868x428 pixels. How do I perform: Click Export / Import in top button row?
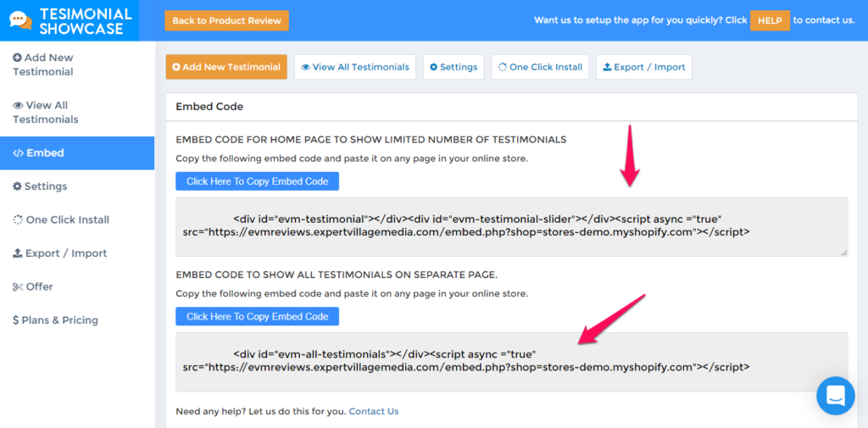643,67
